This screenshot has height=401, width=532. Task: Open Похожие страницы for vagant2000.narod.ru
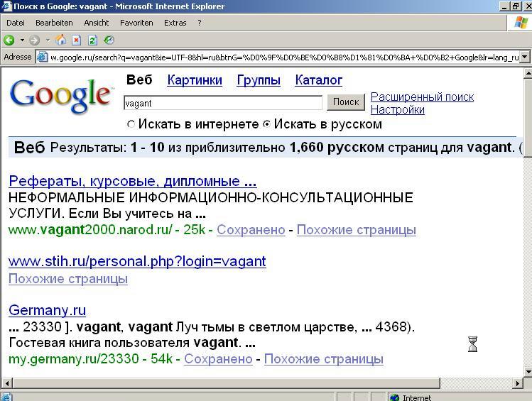pos(357,230)
